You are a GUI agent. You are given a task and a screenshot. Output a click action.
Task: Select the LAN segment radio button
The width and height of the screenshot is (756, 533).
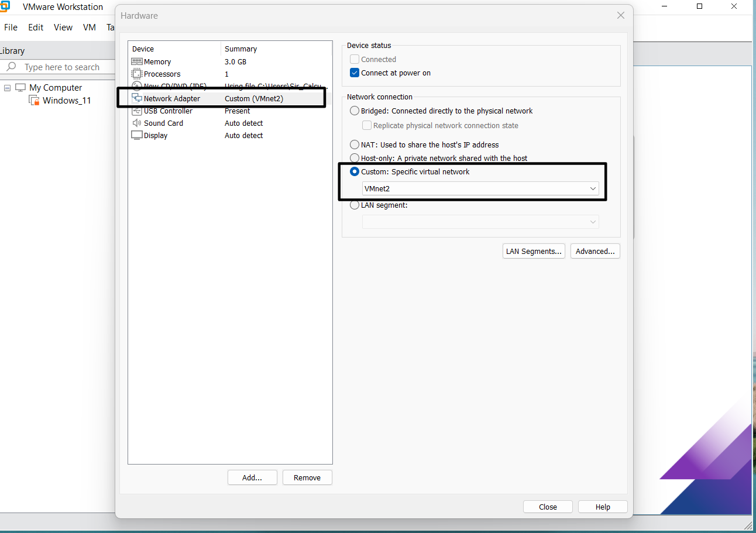(x=354, y=205)
